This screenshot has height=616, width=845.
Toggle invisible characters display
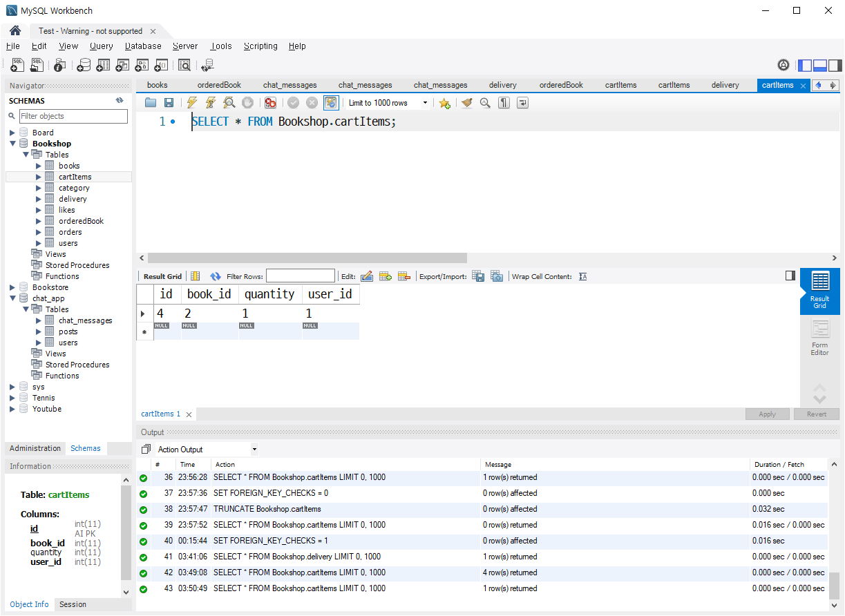point(504,103)
